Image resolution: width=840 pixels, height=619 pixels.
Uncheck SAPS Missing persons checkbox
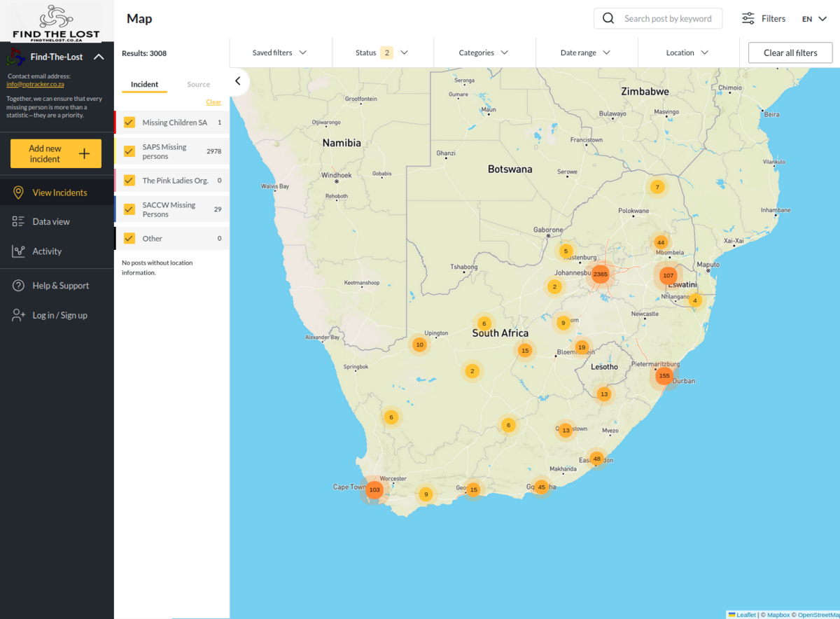pyautogui.click(x=129, y=151)
